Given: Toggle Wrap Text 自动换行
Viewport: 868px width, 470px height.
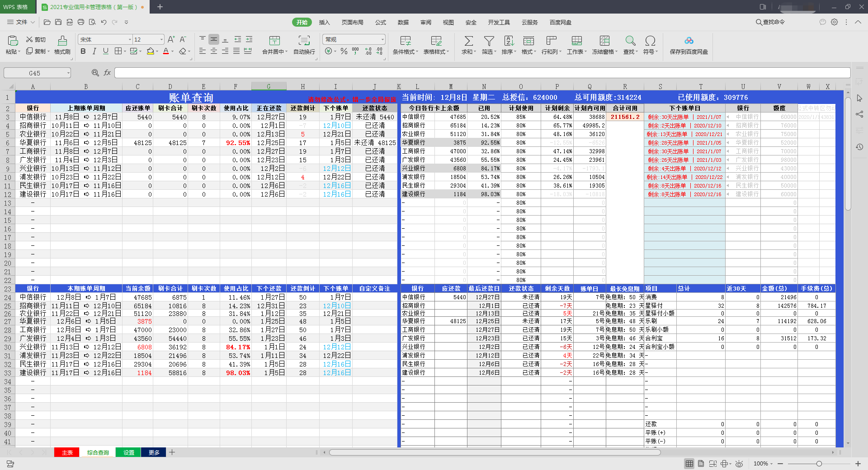Looking at the screenshot, I should 304,45.
